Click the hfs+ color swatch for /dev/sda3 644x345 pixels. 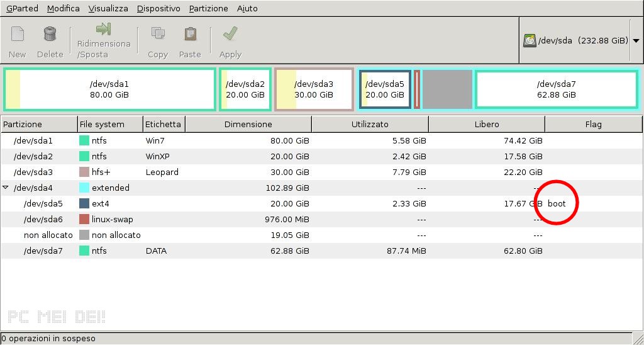click(x=84, y=172)
